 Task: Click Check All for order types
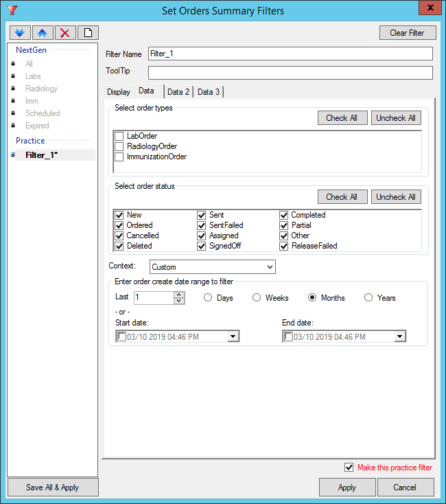tap(342, 118)
